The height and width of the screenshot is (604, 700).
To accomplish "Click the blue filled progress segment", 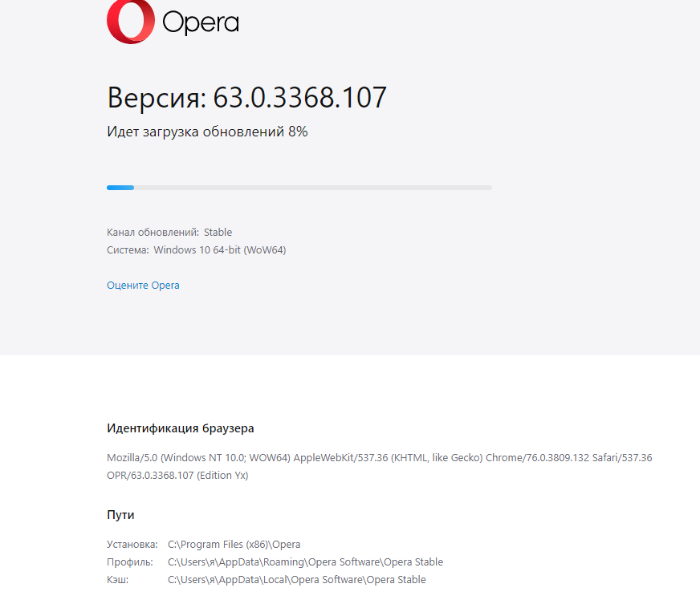I will coord(120,188).
